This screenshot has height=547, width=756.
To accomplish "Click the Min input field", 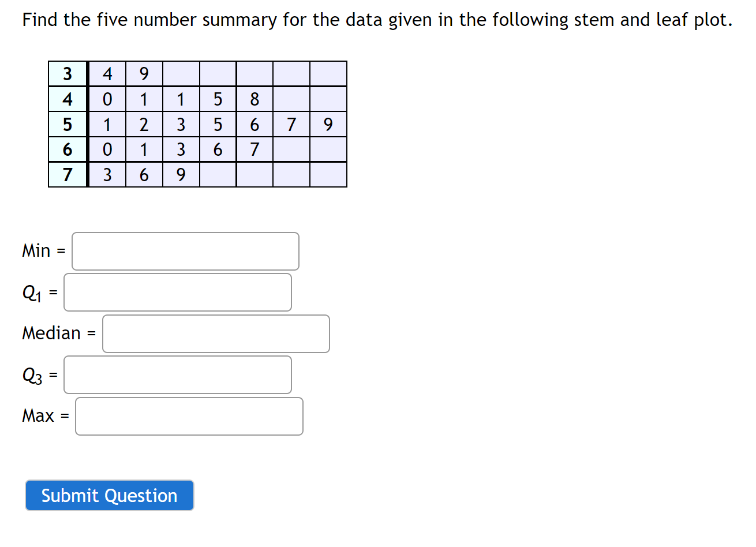I will pos(185,250).
